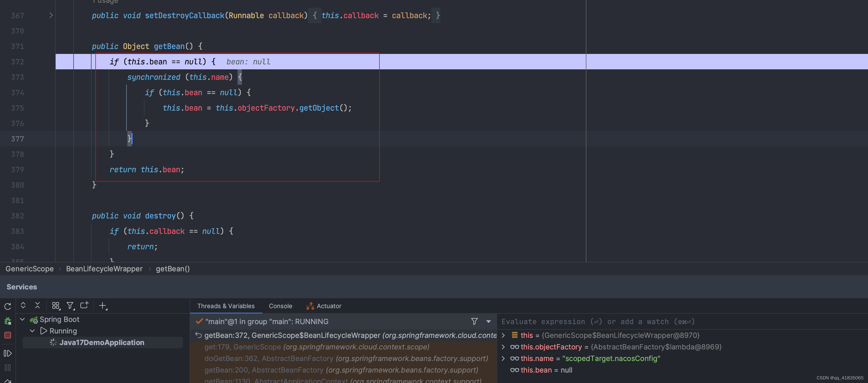
Task: Expand the this.objectFactory watch entry
Action: click(503, 347)
